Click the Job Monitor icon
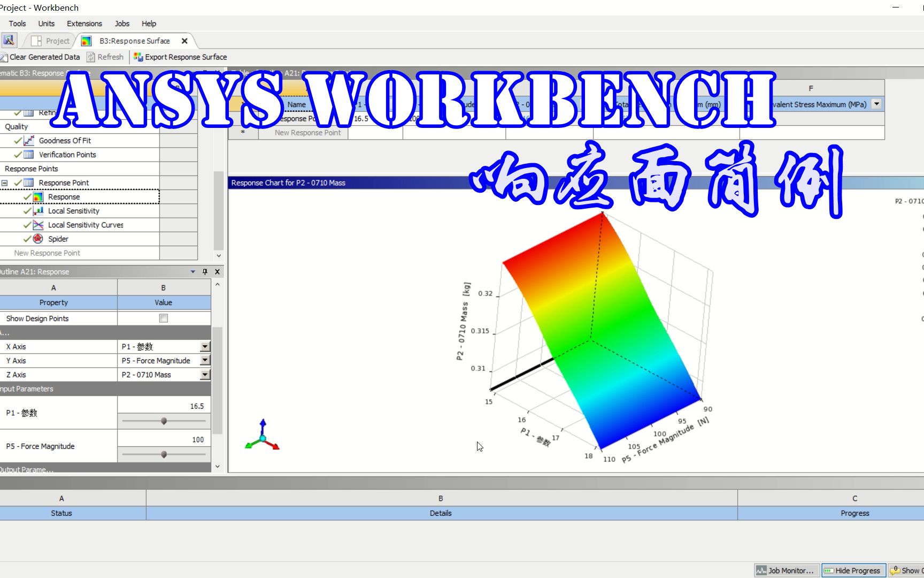924x578 pixels. [761, 571]
